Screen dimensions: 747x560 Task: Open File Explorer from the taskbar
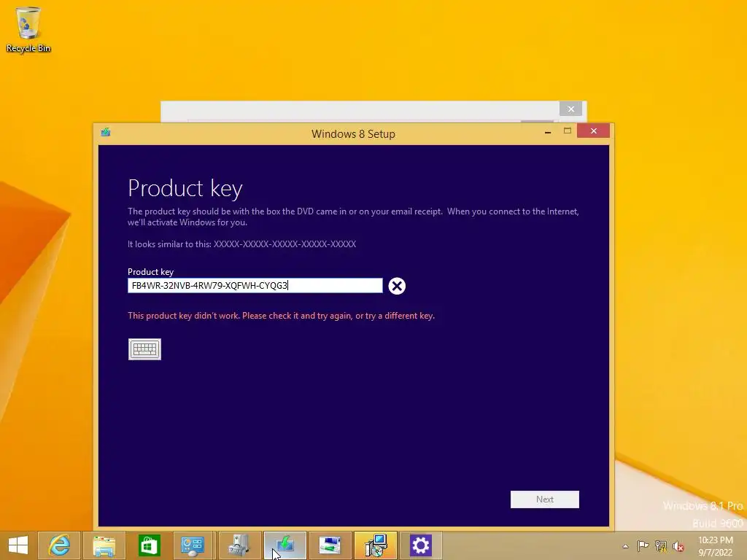[104, 545]
